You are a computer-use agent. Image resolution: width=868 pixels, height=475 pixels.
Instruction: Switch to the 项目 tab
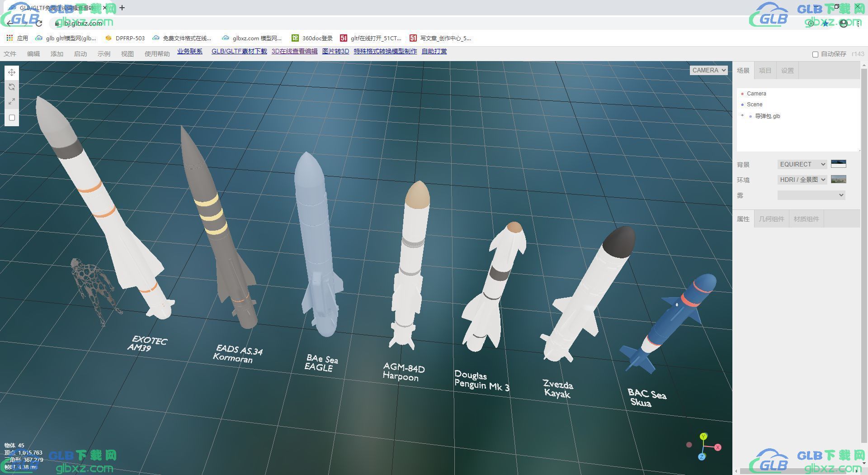pos(765,71)
